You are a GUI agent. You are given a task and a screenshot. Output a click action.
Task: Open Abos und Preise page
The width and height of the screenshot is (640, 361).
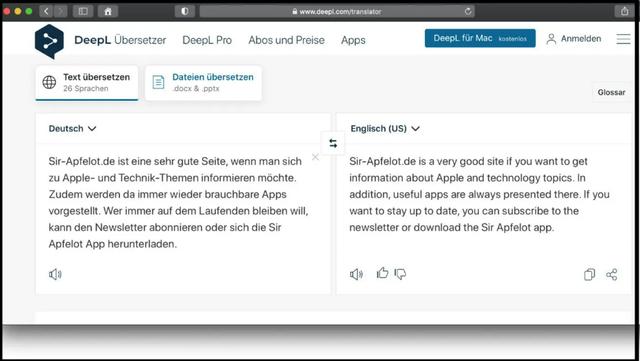287,40
